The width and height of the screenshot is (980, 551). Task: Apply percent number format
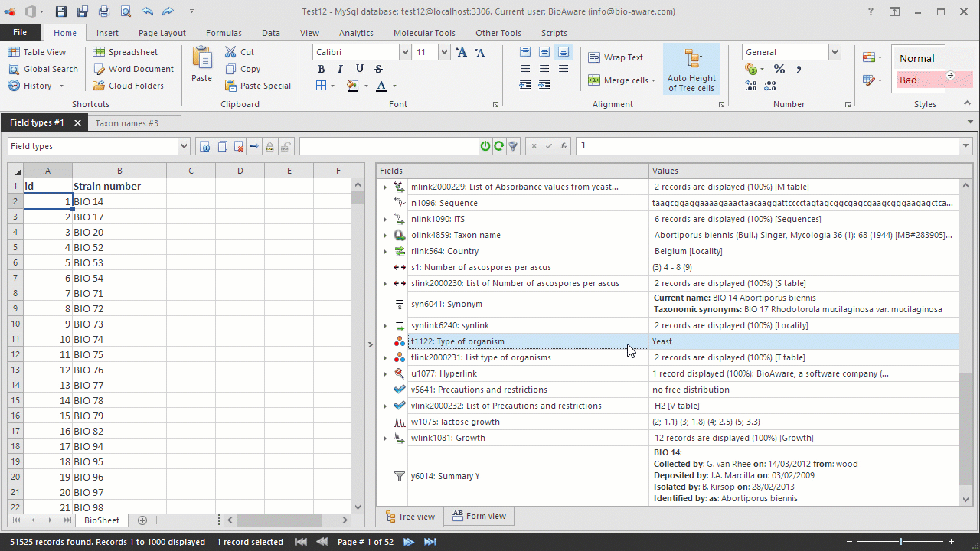tap(779, 69)
